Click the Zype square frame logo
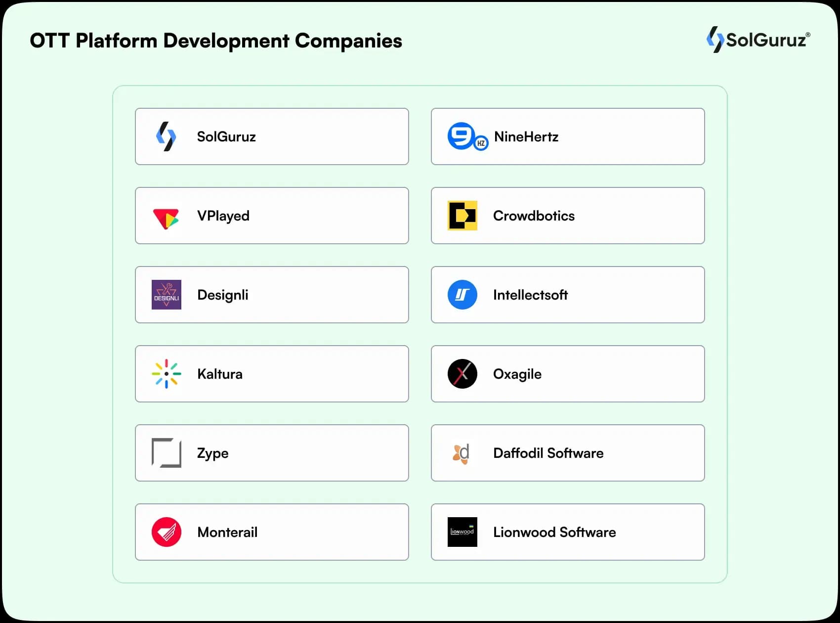The width and height of the screenshot is (840, 623). [167, 453]
